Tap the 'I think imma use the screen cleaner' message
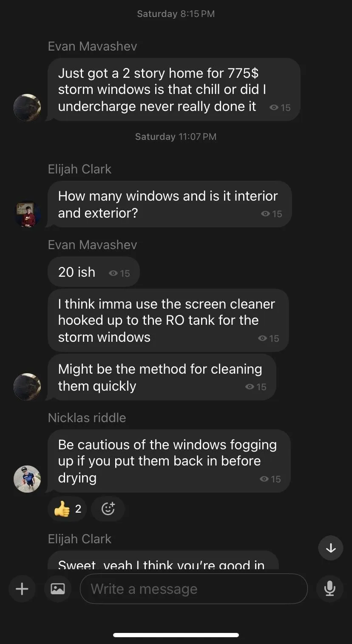Viewport: 352px width, 644px height. point(168,320)
